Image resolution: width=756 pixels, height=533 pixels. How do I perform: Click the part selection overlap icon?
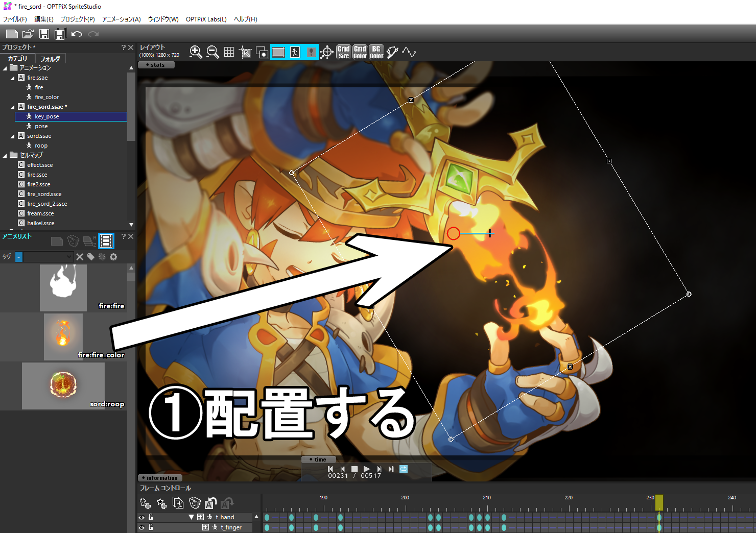click(262, 52)
